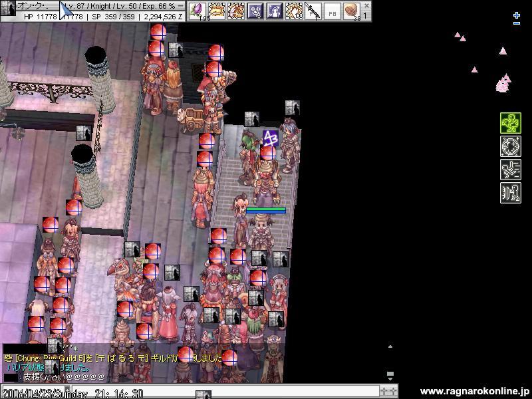Click the running figure with sword buff icon

click(510, 170)
